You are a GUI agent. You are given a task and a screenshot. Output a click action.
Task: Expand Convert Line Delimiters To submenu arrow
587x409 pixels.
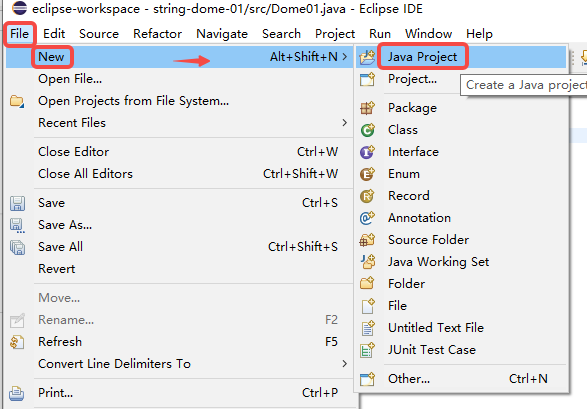[x=344, y=364]
